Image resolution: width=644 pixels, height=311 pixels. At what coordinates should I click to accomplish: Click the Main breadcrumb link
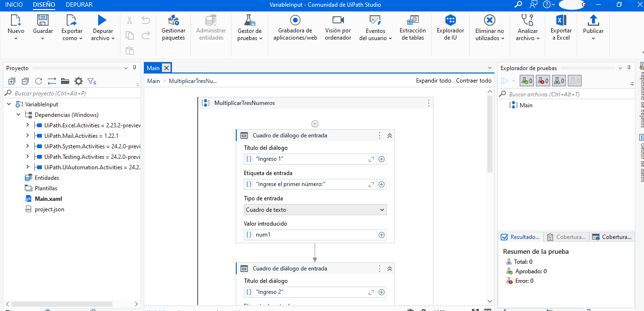click(153, 81)
